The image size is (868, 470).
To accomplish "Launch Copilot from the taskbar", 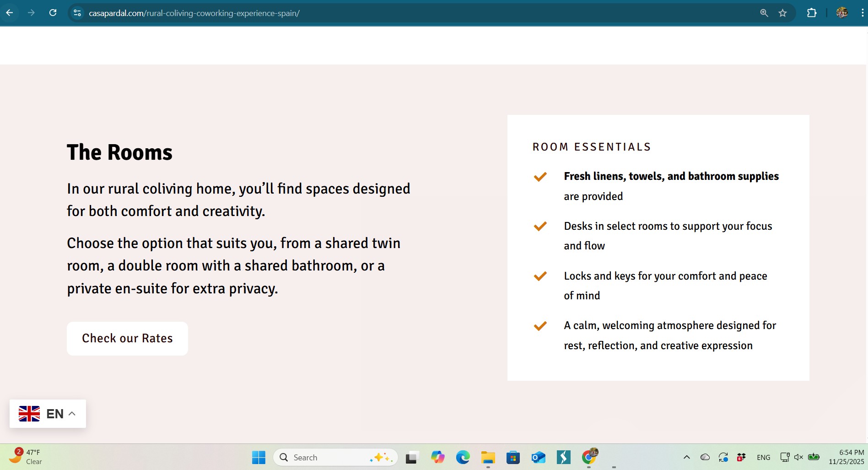I will [437, 457].
